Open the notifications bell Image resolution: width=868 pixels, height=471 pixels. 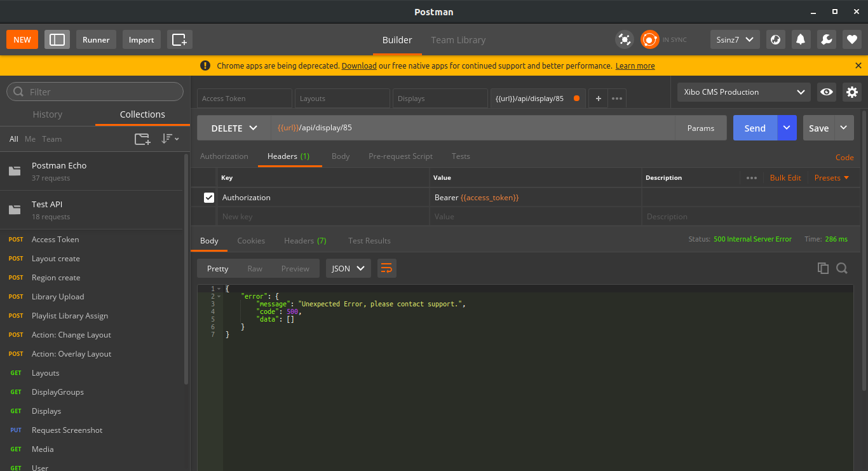pyautogui.click(x=801, y=39)
